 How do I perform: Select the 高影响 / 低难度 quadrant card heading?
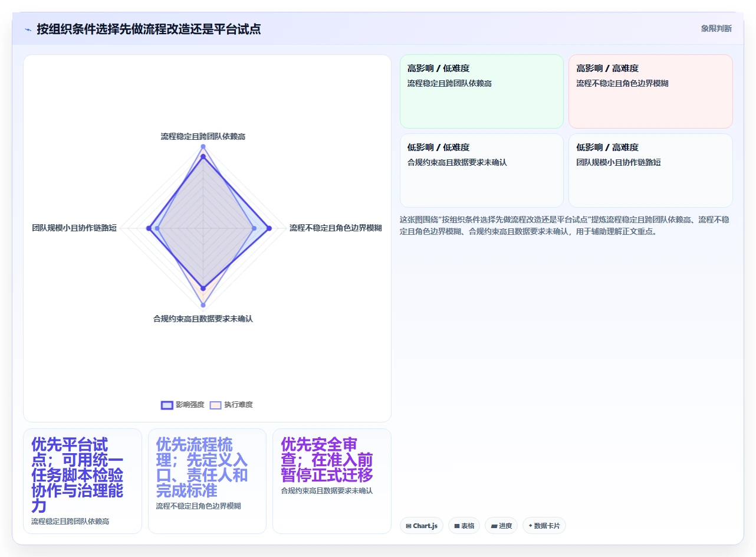[438, 68]
